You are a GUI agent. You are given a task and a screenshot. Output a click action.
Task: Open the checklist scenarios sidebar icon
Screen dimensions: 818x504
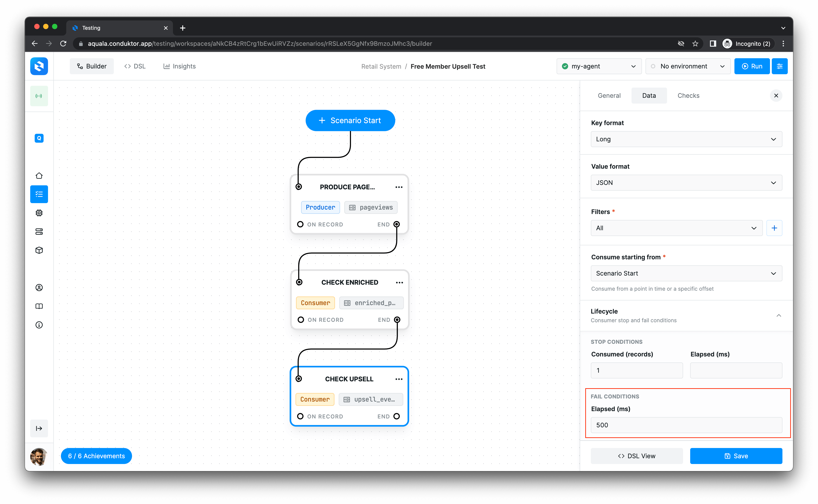(39, 194)
